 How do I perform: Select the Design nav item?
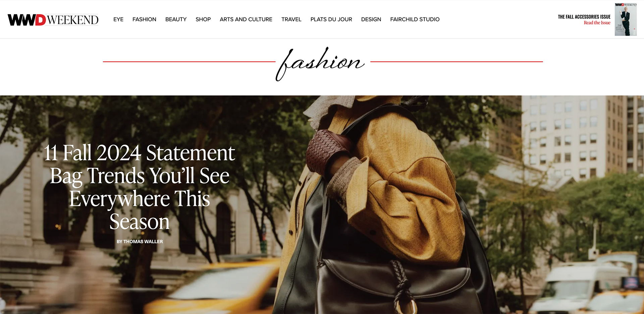coord(371,19)
